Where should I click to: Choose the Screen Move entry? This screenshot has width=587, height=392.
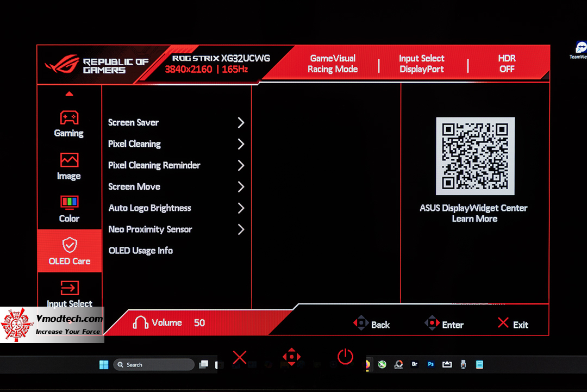[134, 186]
